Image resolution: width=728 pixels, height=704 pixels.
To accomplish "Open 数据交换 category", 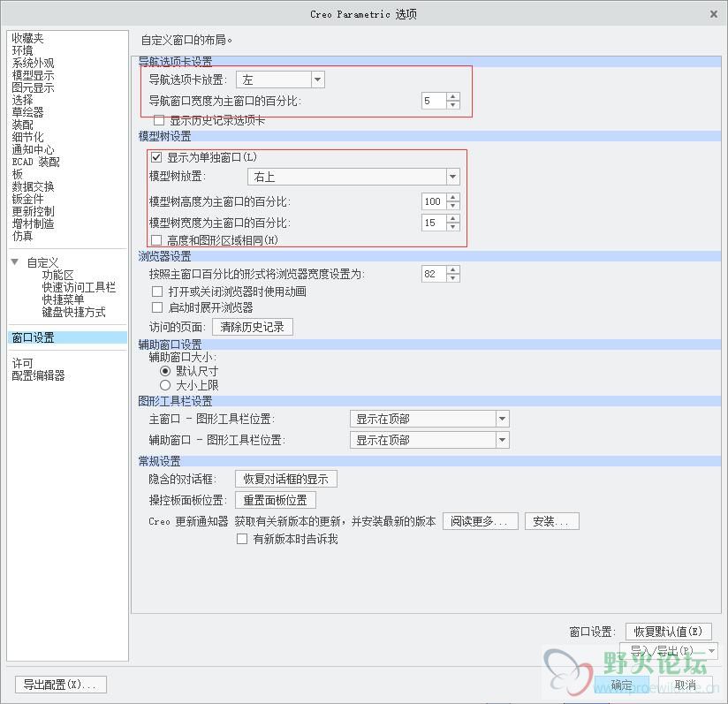I will pyautogui.click(x=33, y=186).
